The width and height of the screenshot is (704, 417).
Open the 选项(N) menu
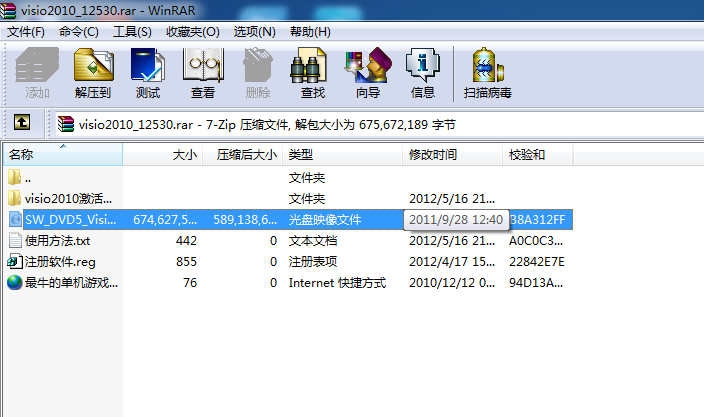tap(254, 32)
